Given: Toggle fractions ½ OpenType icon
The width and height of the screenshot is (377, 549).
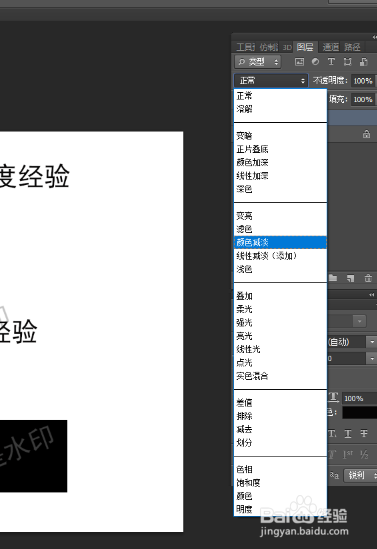Looking at the screenshot, I should click(364, 454).
